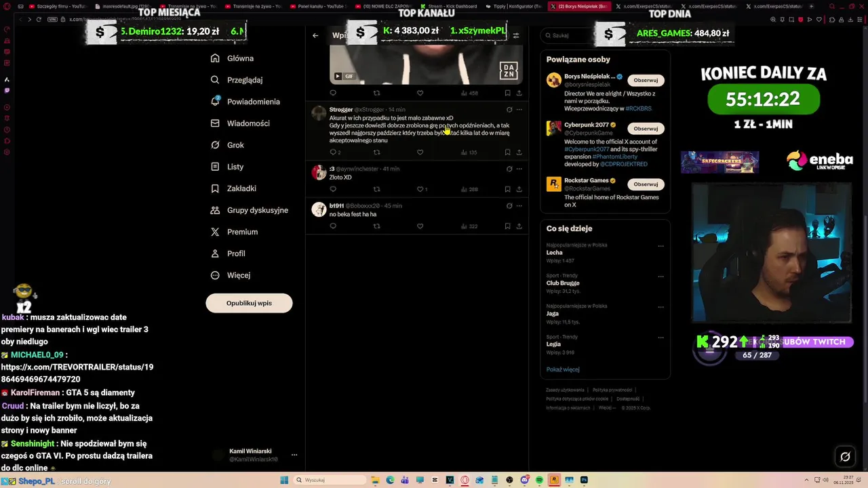
Task: Go to Wiadomości messages
Action: 240,123
